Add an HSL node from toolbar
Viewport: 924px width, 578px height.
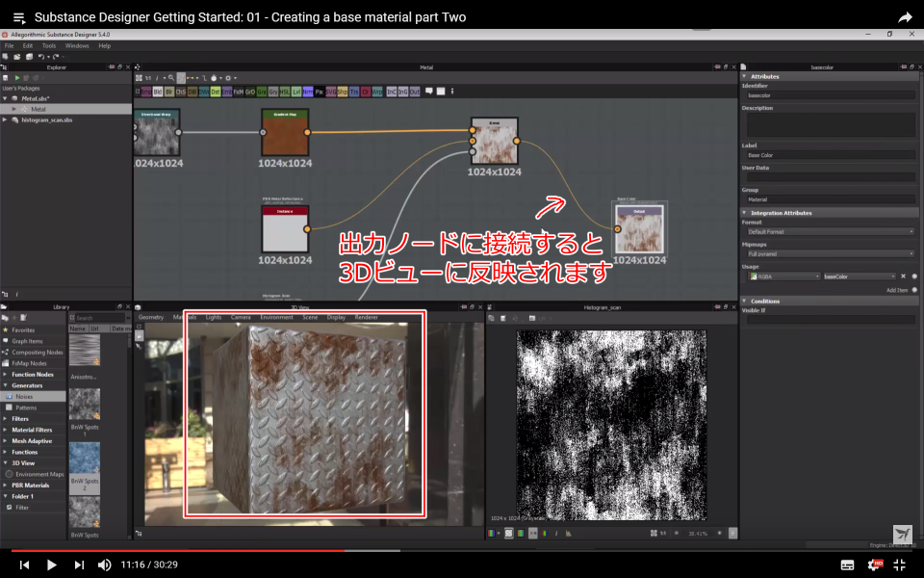point(285,92)
